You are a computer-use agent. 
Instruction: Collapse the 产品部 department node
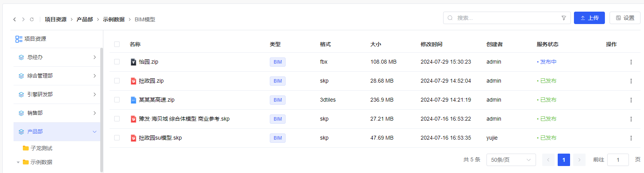click(x=94, y=132)
